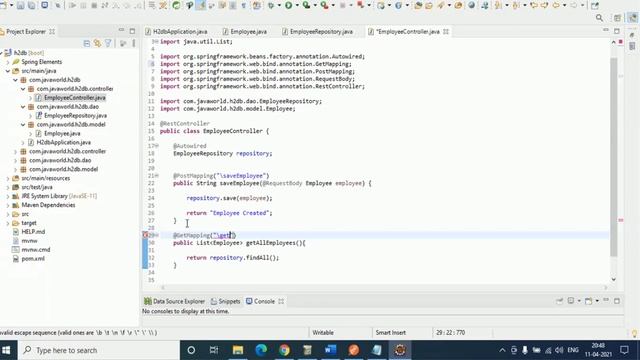Expand the src/main/resources folder
Image resolution: width=640 pixels, height=360 pixels.
[x=8, y=178]
